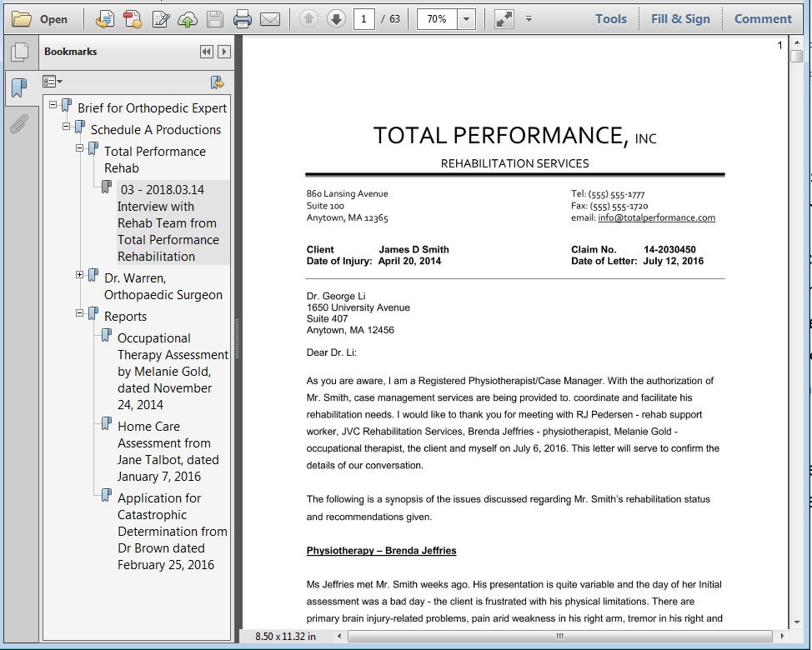Select Home Care Assessment from Jane Talbot bookmark
The image size is (812, 650).
coord(168,452)
